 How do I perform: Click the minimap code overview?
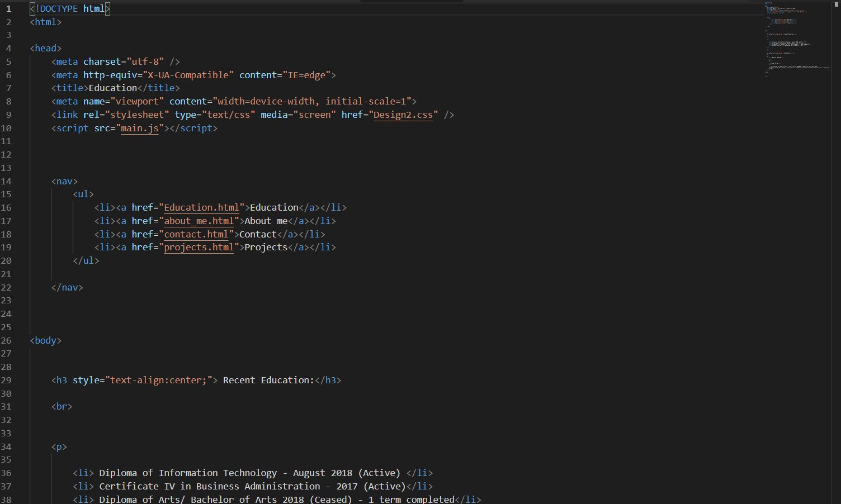797,39
